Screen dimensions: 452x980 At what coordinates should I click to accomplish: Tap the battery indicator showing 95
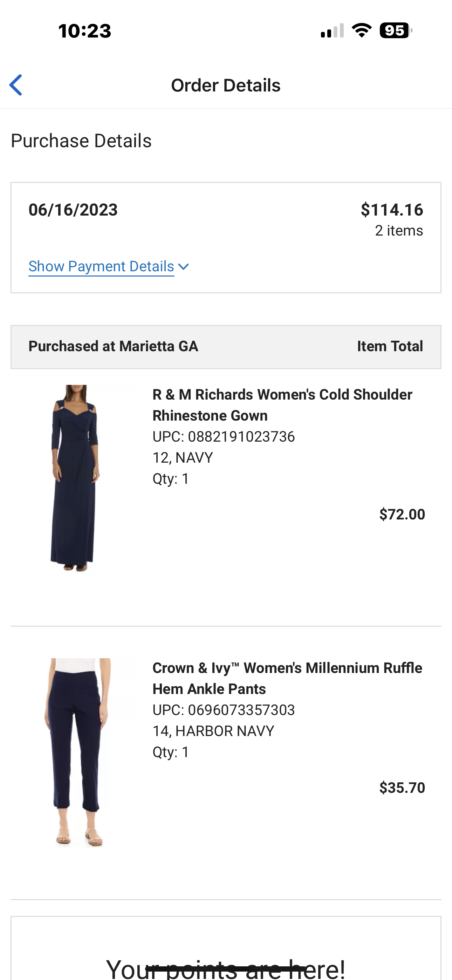(396, 30)
